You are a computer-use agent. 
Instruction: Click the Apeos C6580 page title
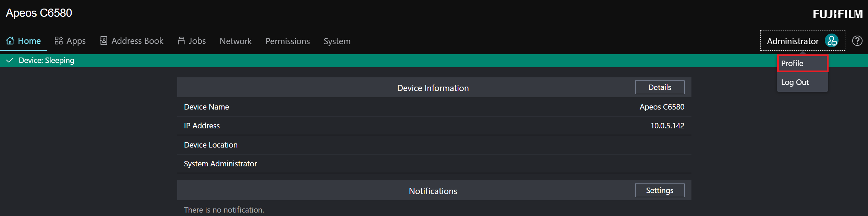click(39, 13)
